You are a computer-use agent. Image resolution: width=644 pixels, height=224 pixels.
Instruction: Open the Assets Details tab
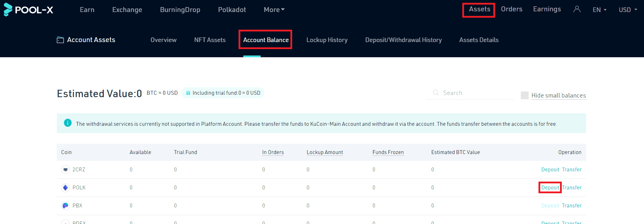pyautogui.click(x=479, y=40)
